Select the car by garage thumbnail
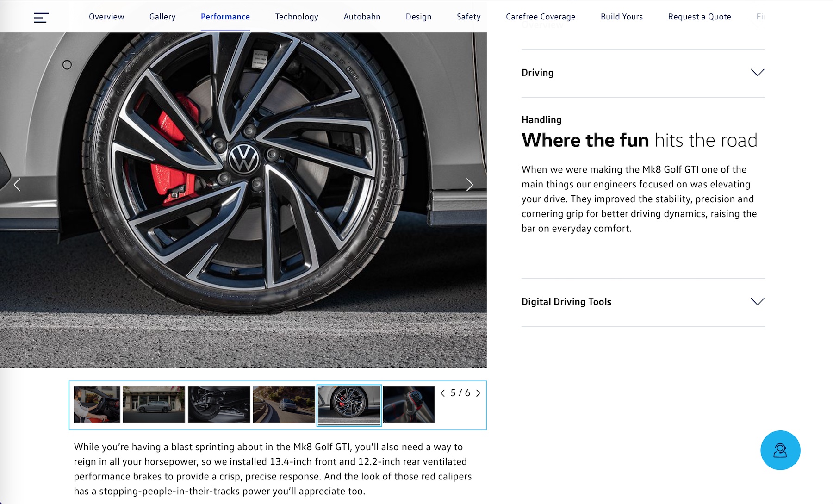Viewport: 833px width, 504px height. click(x=154, y=404)
